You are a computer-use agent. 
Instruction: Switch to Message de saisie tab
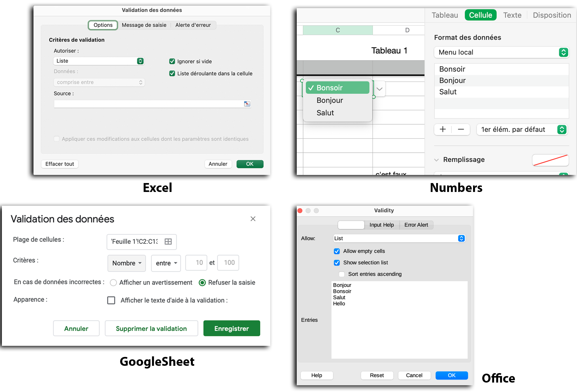[144, 25]
